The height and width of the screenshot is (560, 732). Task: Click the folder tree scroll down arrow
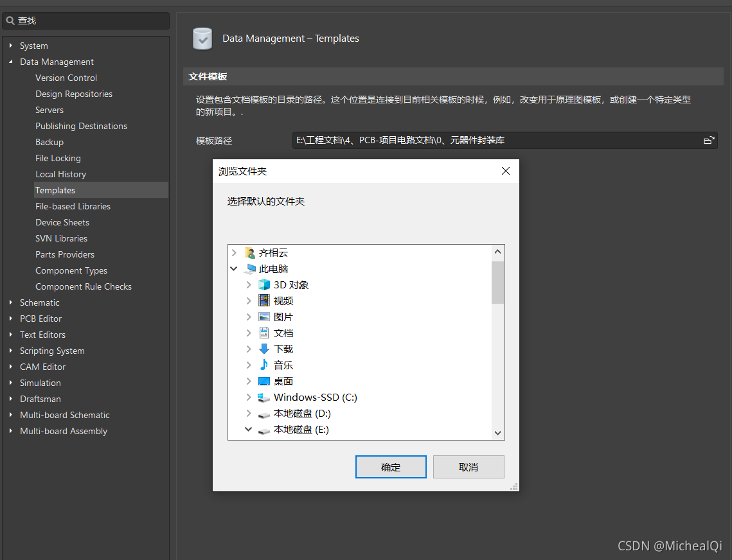(x=497, y=433)
